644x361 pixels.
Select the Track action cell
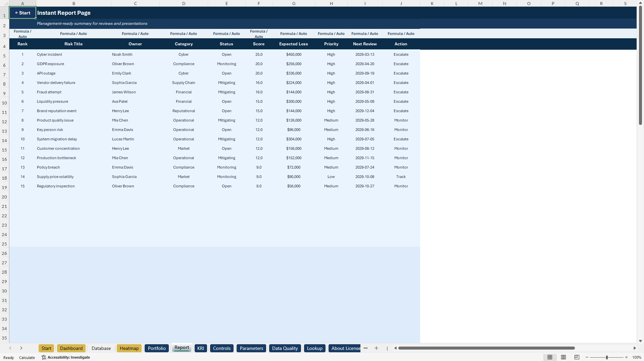401,177
